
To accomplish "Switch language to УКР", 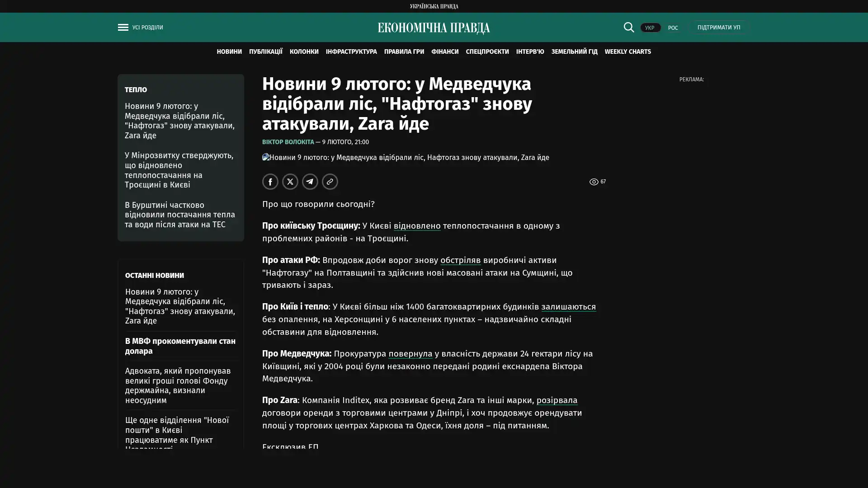I will [x=650, y=28].
